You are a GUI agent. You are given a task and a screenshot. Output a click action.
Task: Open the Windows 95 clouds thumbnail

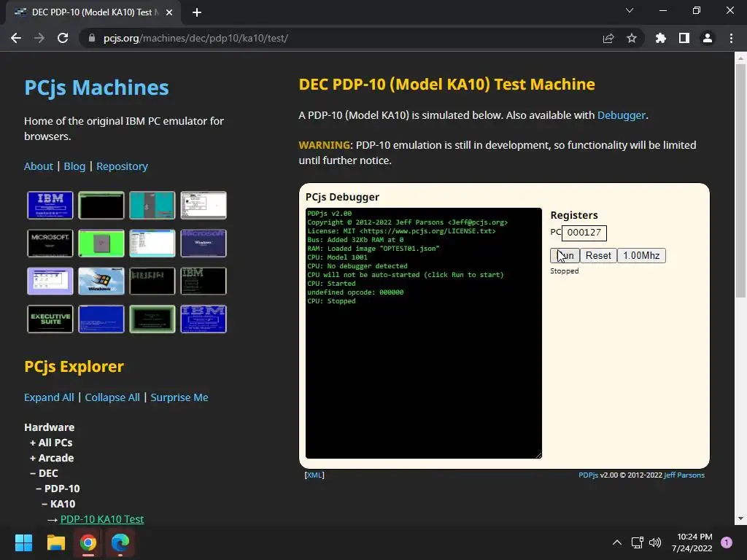pos(101,281)
